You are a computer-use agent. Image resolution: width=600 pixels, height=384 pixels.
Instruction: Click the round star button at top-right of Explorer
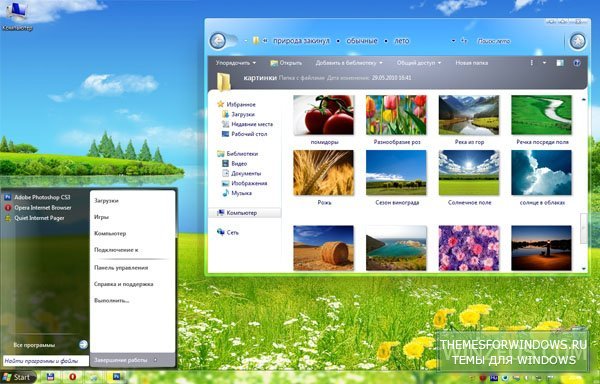tap(578, 41)
